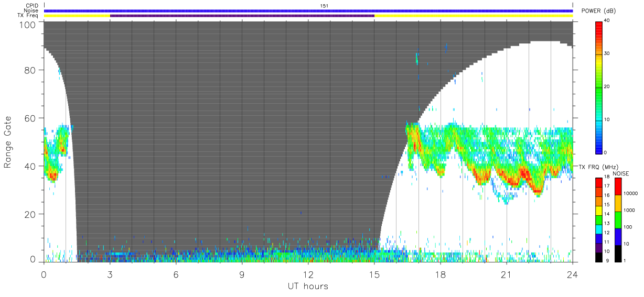The height and width of the screenshot is (297, 644).
Task: Click power scale label 10
Action: coord(608,120)
